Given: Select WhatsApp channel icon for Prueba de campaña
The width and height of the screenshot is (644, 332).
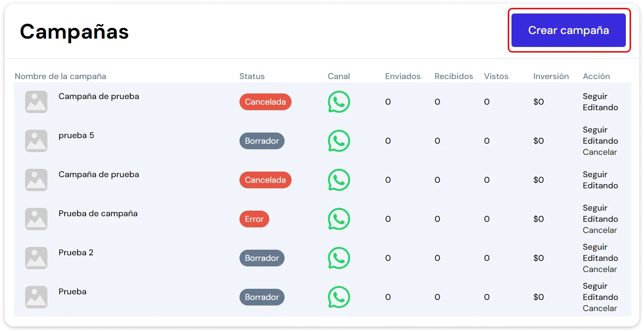Looking at the screenshot, I should coord(339,219).
